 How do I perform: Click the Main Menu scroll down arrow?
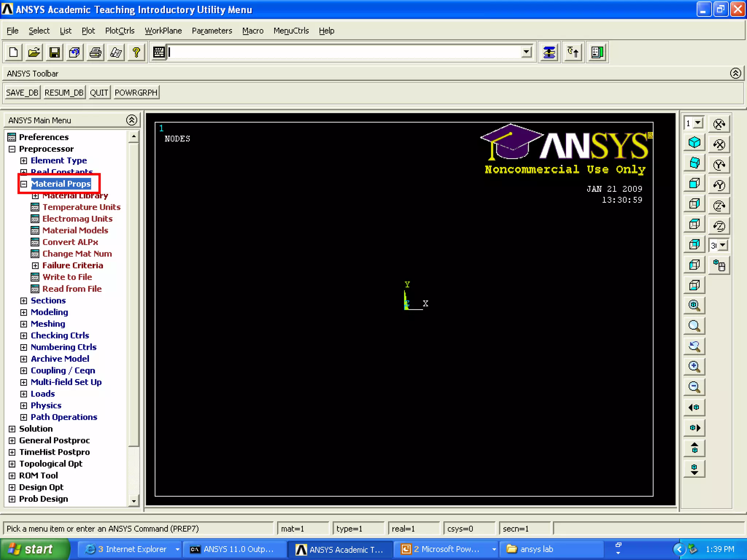tap(134, 501)
